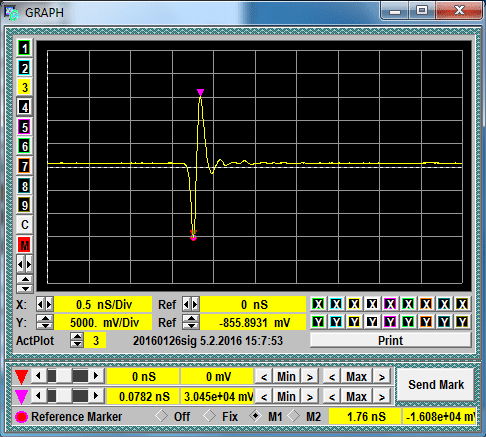Click red triangle marker 1 icon
The height and width of the screenshot is (437, 486).
coord(22,377)
